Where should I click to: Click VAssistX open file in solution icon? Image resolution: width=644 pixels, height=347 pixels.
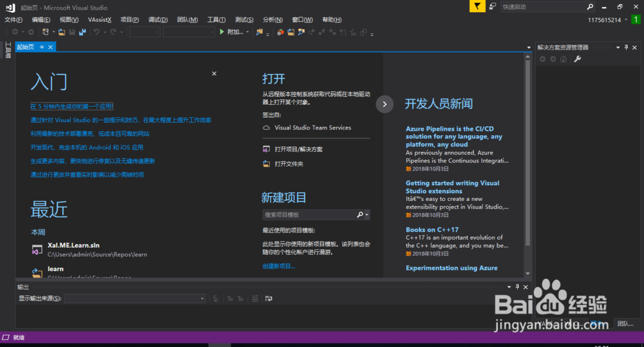coord(291,32)
